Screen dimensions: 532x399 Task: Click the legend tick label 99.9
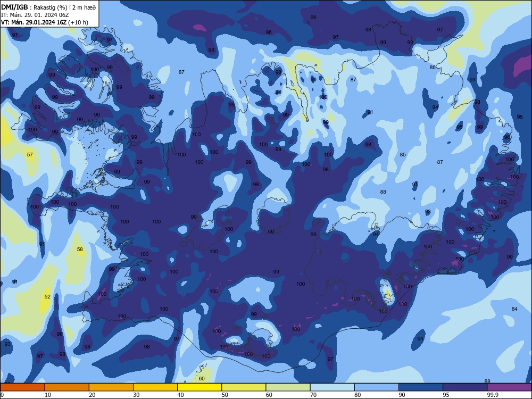pyautogui.click(x=492, y=395)
